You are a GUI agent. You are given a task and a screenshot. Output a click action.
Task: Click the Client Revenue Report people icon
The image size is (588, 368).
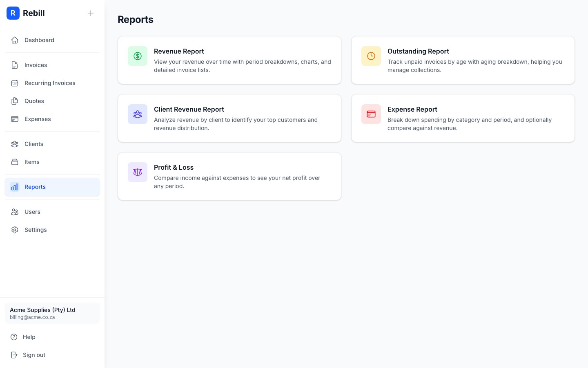138,114
